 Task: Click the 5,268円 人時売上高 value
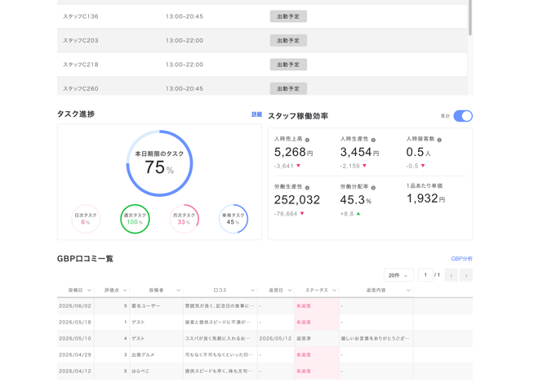[293, 152]
